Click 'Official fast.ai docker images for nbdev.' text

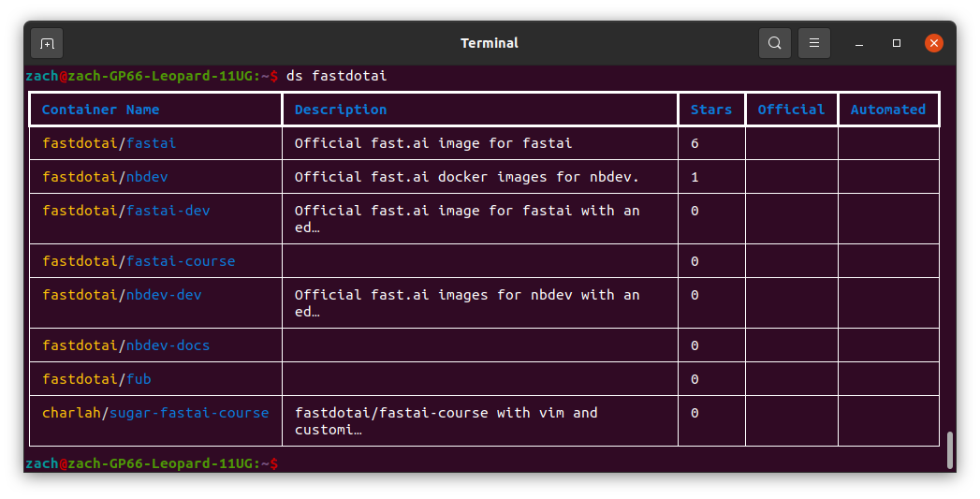point(467,177)
